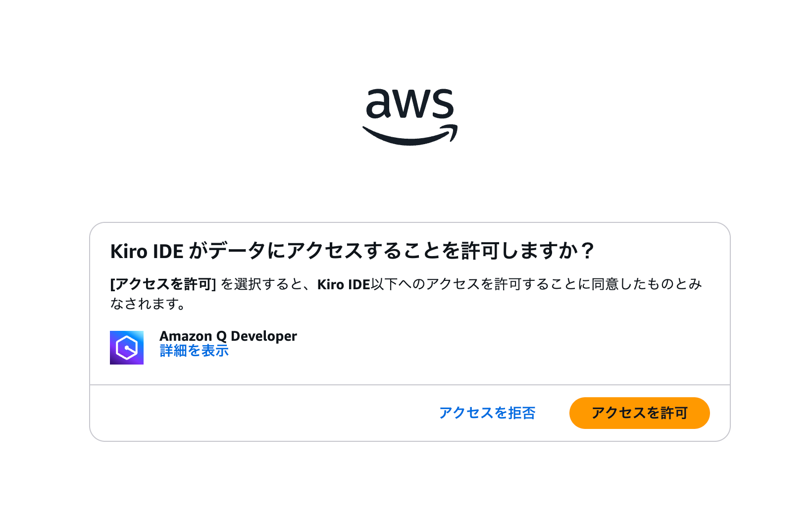Open the 詳細を表示 details link

(194, 351)
